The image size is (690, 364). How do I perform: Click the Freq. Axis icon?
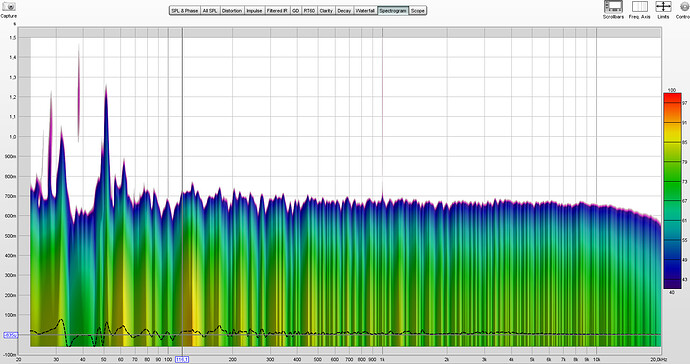click(x=639, y=7)
